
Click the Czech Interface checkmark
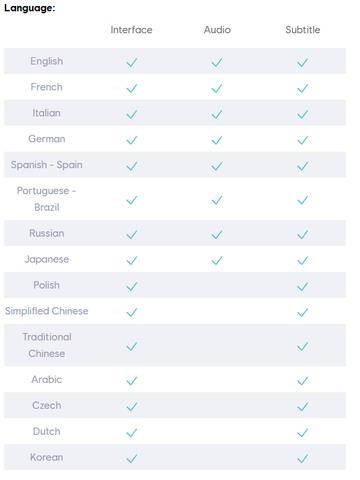coord(132,406)
